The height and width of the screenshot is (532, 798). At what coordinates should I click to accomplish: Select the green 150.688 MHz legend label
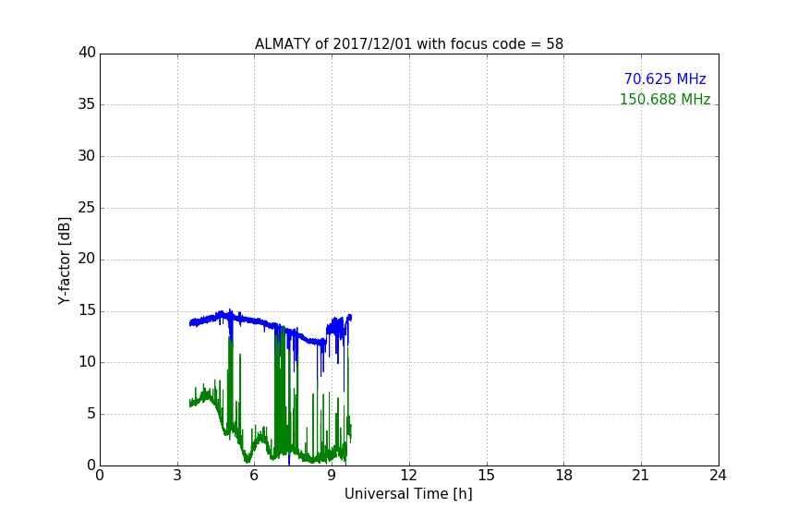(665, 99)
